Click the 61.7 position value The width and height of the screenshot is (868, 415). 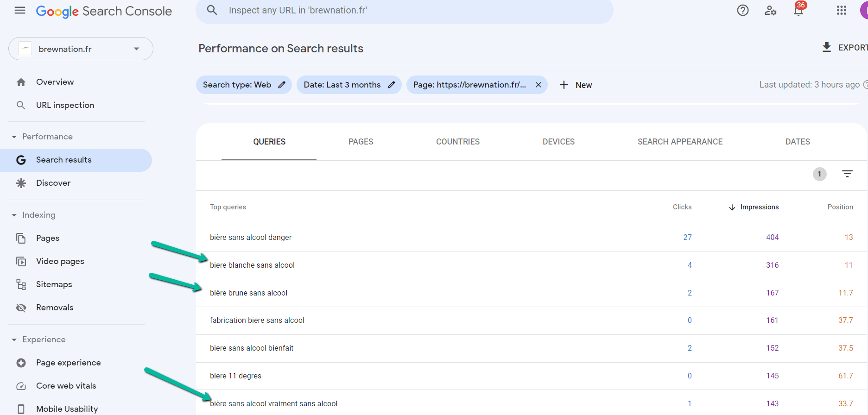(845, 376)
